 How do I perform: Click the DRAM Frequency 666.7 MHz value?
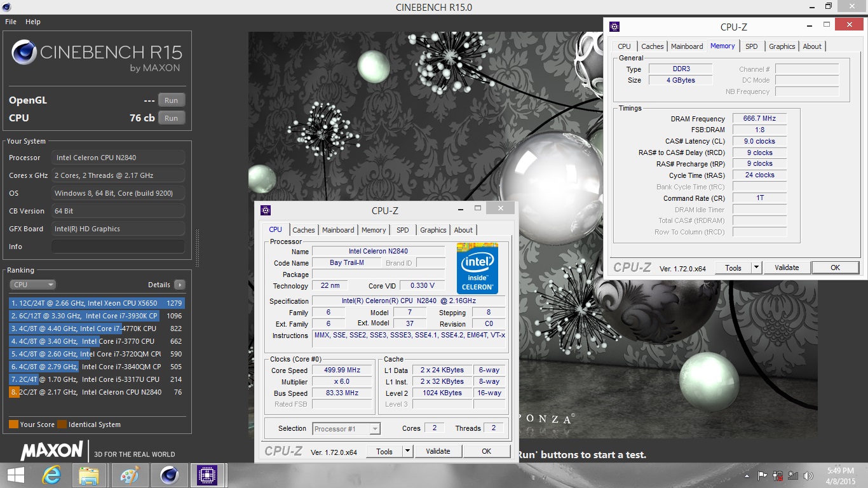pyautogui.click(x=759, y=119)
